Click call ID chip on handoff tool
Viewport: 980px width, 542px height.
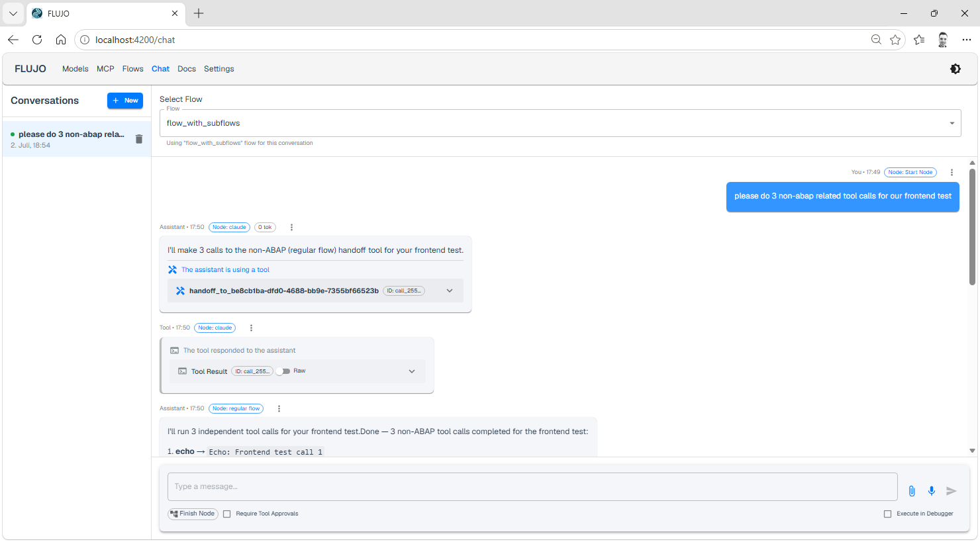coord(404,291)
